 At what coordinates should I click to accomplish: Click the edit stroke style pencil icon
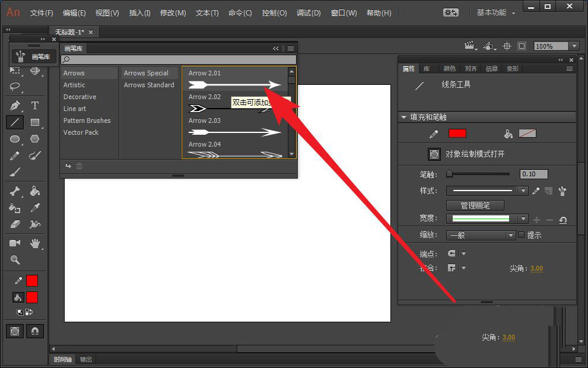click(x=536, y=191)
